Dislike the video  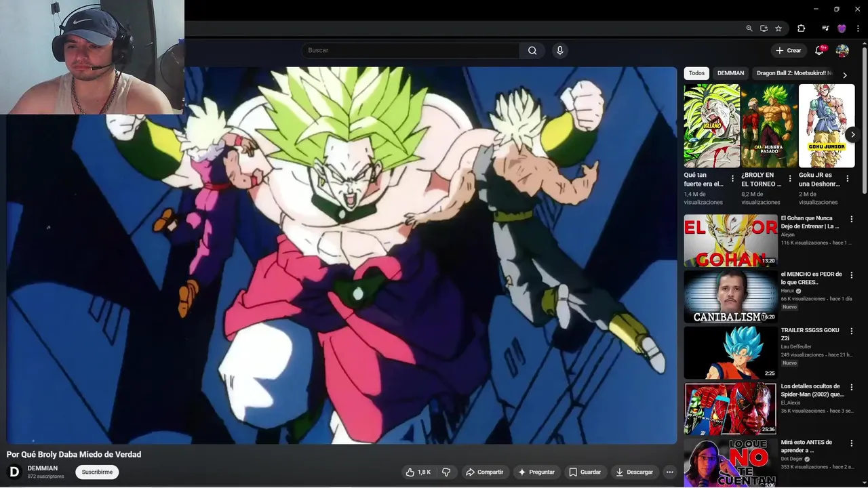point(446,472)
